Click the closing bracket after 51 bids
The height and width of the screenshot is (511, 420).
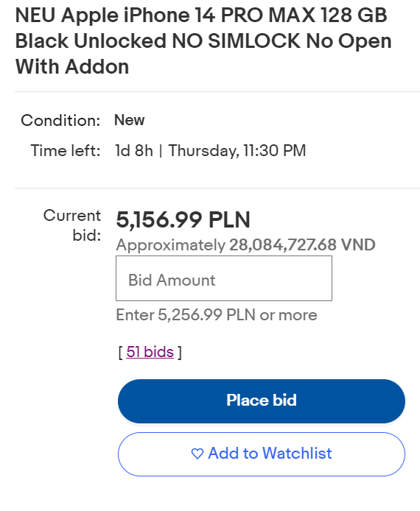click(179, 352)
